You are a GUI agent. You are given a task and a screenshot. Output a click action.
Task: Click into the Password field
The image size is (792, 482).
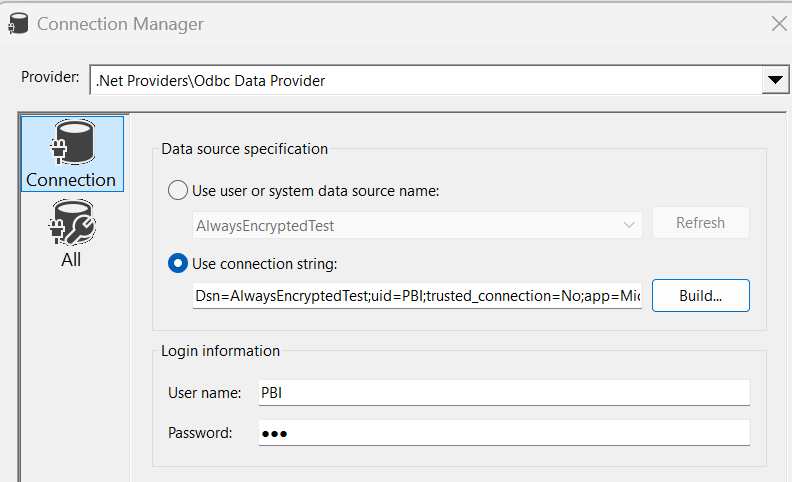tap(503, 433)
